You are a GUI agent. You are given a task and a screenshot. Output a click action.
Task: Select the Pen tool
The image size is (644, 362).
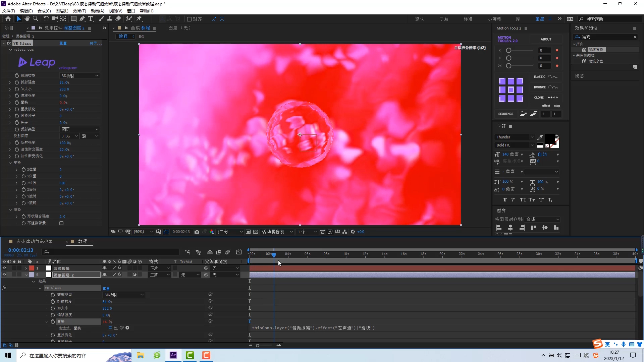tap(82, 19)
